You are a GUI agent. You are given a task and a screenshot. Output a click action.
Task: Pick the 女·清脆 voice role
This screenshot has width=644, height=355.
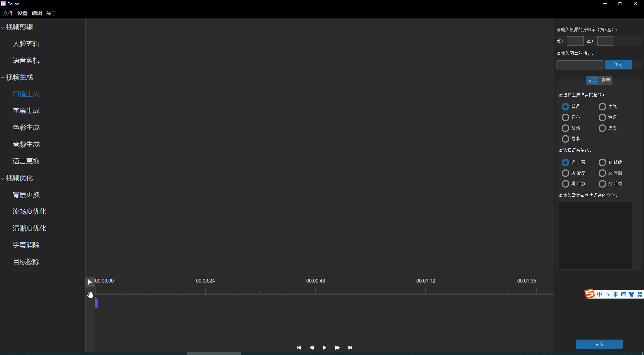point(602,173)
